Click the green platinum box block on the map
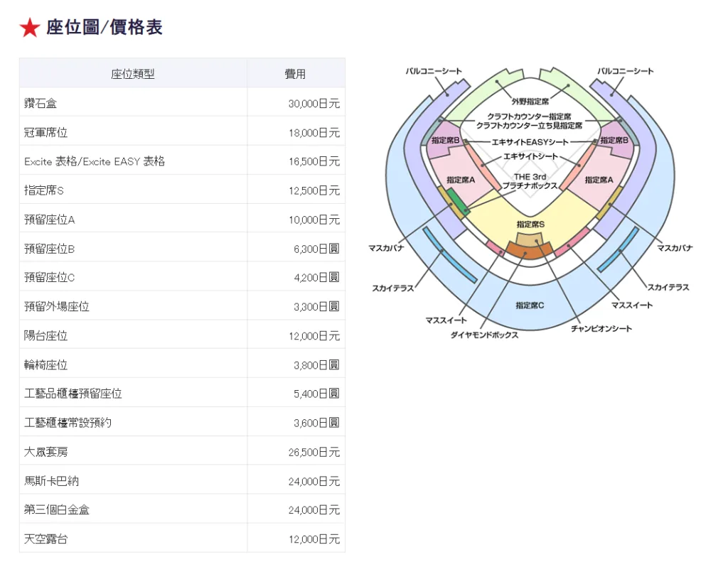This screenshot has height=562, width=728. (458, 204)
